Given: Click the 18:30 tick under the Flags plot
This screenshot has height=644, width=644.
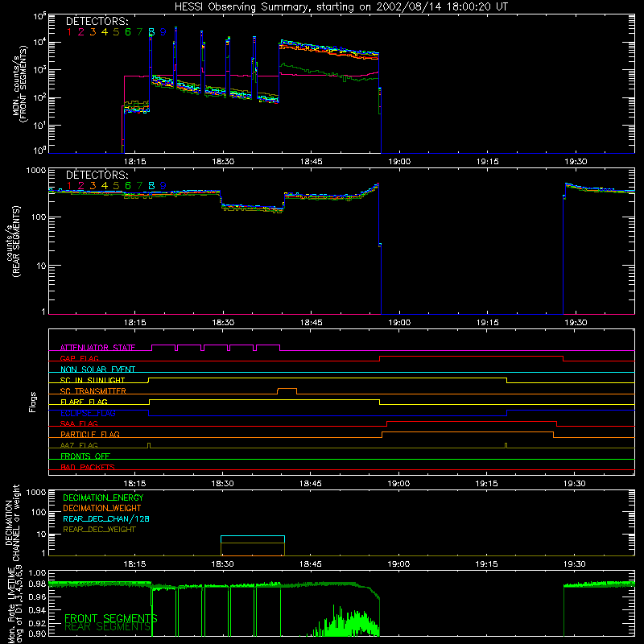Looking at the screenshot, I should pyautogui.click(x=223, y=484).
